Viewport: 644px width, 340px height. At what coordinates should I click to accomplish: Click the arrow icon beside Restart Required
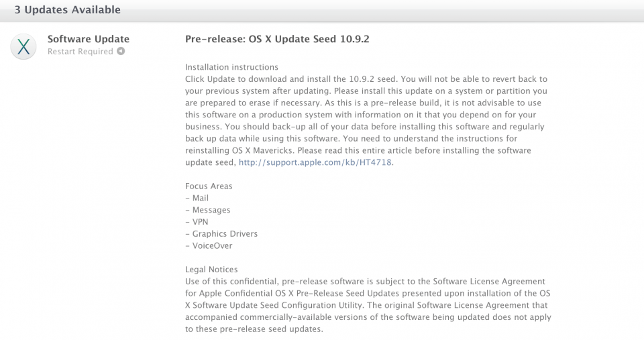click(121, 52)
